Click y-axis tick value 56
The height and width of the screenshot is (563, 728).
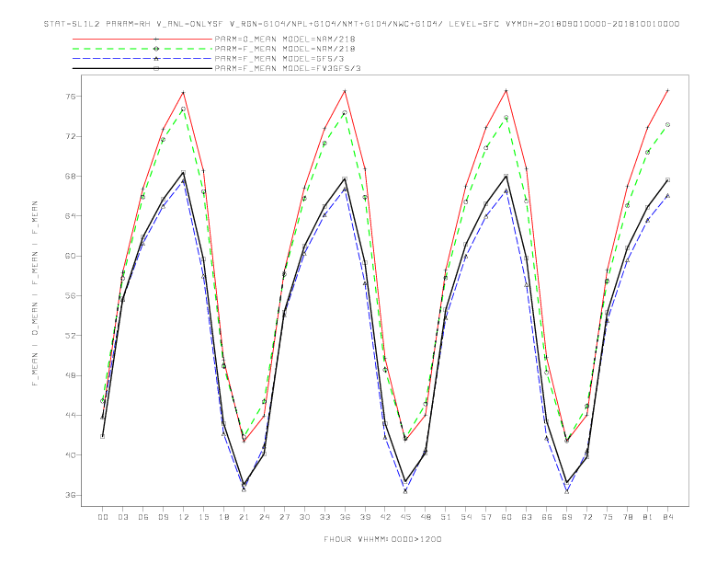pos(71,296)
